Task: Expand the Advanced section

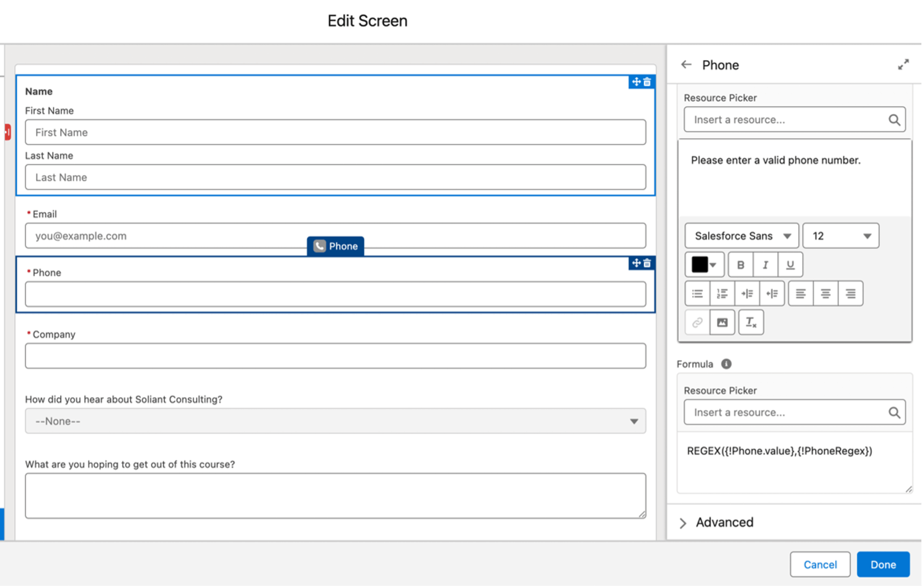Action: pos(718,523)
